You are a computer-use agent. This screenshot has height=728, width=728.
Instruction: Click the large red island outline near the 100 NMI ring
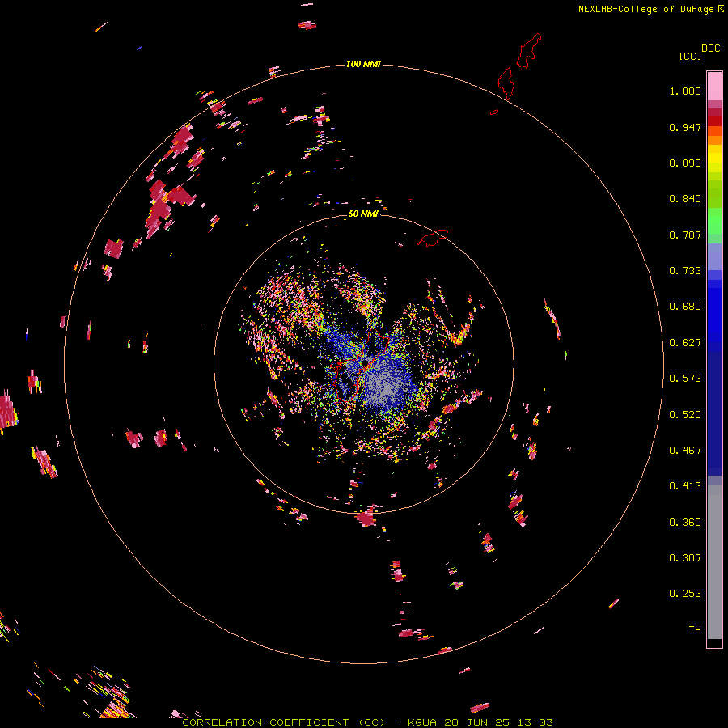(x=506, y=83)
